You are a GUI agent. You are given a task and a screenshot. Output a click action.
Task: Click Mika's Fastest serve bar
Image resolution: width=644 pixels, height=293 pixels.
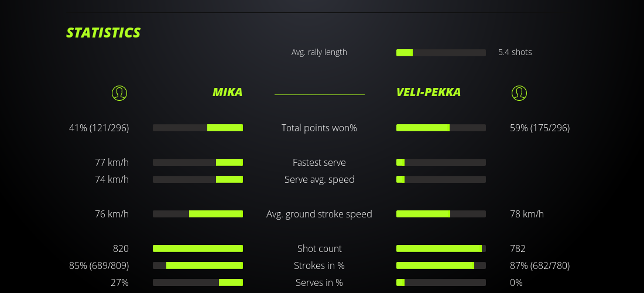pos(198,162)
